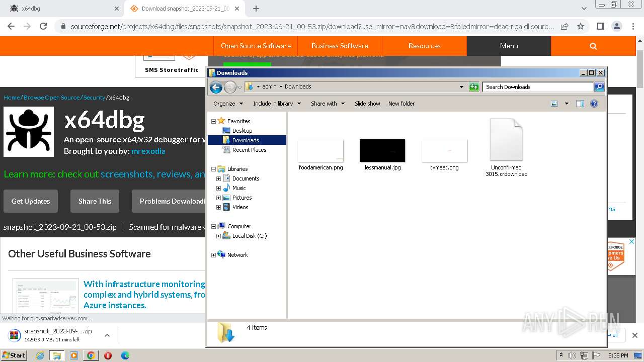Viewport: 644px width, 362px height.
Task: Select the Unconfirmed 3015.crdownload file
Action: point(507,147)
